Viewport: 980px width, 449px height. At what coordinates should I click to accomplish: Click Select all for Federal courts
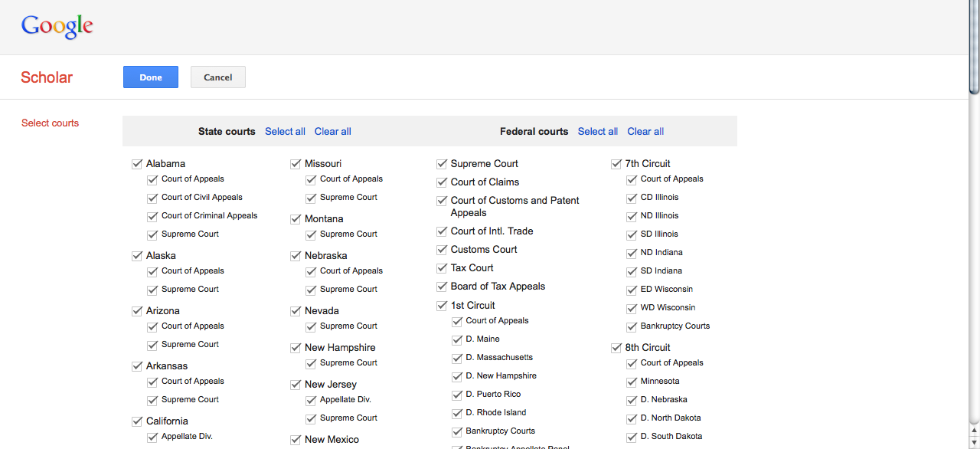click(x=597, y=131)
